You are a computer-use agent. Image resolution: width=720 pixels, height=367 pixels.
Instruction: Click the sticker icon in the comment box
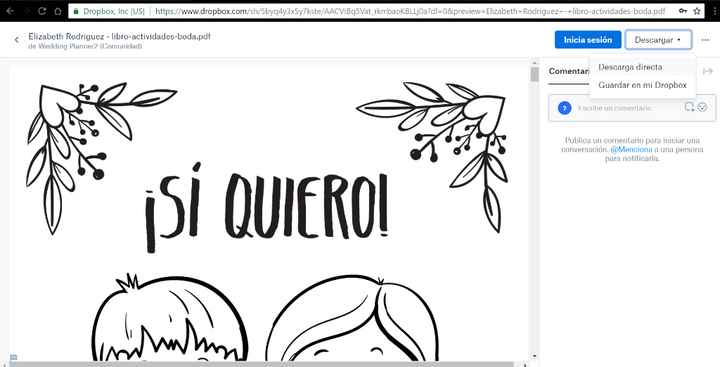click(x=702, y=107)
